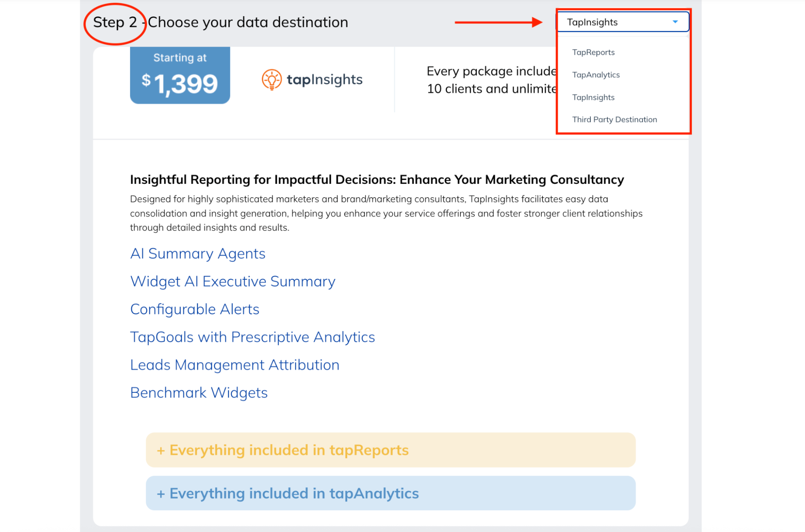Open TapGoals with Prescriptive Analytics link
The height and width of the screenshot is (532, 805).
pyautogui.click(x=252, y=337)
